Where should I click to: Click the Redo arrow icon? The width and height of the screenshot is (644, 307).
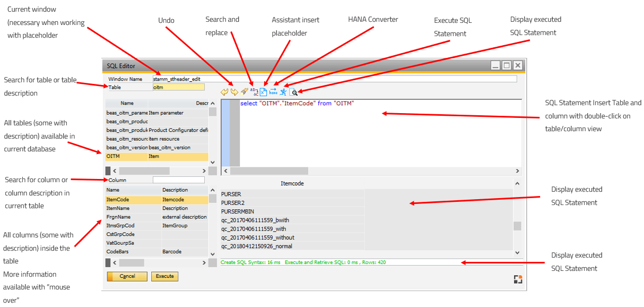(234, 91)
